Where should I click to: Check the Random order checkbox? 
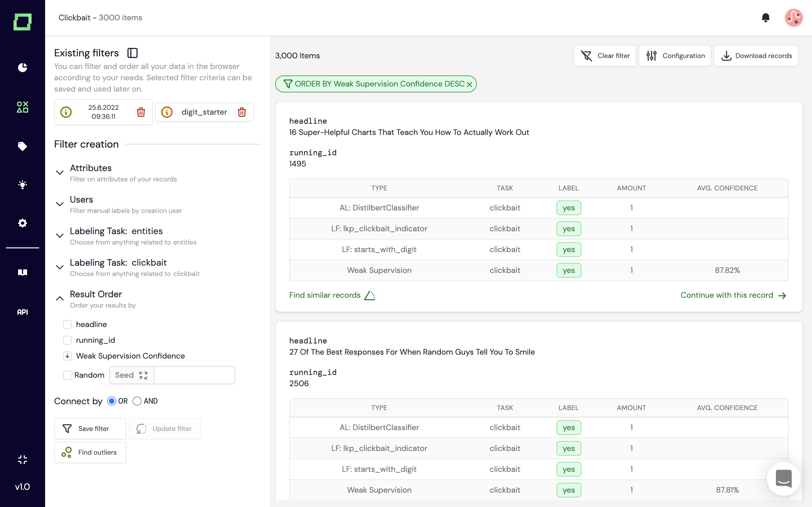coord(67,375)
